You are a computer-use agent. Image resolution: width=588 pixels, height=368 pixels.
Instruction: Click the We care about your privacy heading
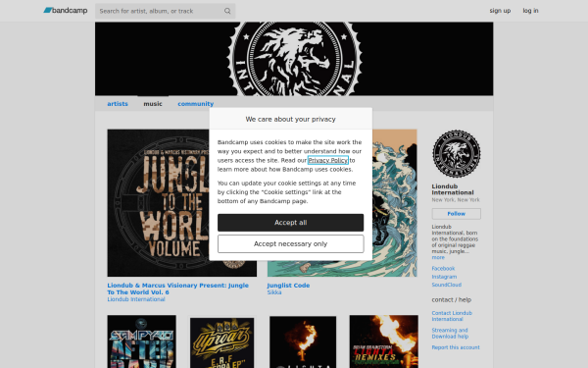[291, 119]
